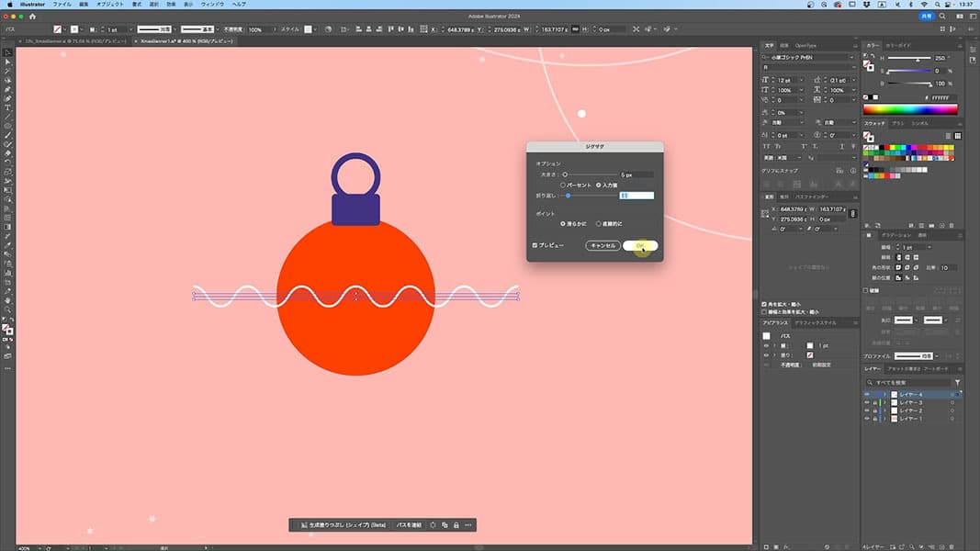980x551 pixels.
Task: Click the 折り返し slider handle
Action: pyautogui.click(x=569, y=196)
